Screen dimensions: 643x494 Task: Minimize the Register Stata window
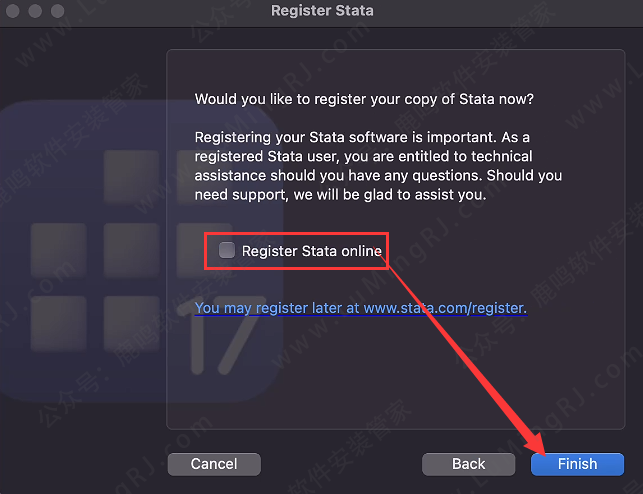click(x=33, y=11)
